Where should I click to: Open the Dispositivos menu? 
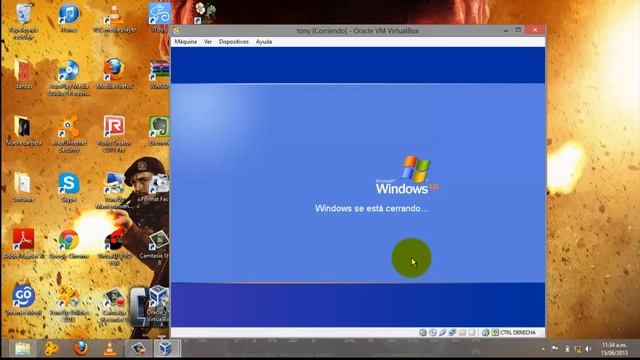point(233,42)
